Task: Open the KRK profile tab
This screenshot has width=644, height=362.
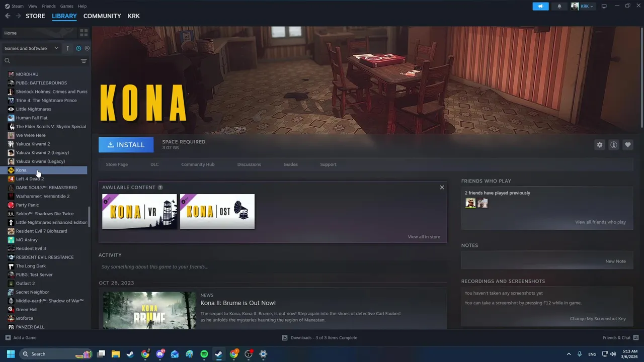Action: (133, 16)
